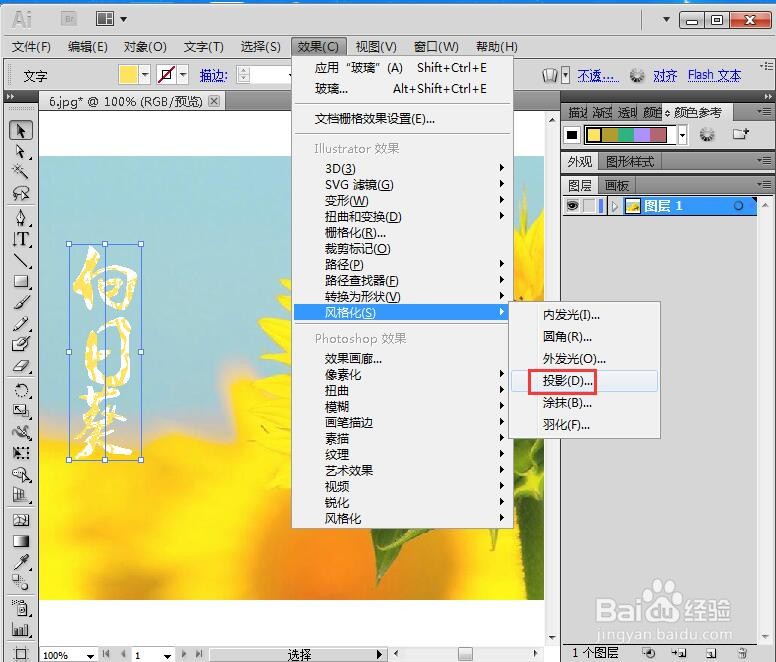Image resolution: width=776 pixels, height=662 pixels.
Task: Select the Gradient tool
Action: (x=21, y=541)
